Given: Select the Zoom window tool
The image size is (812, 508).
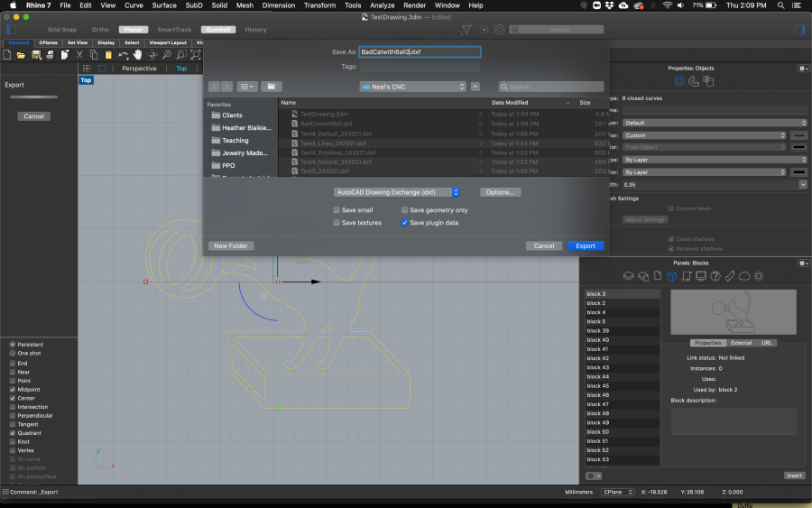Looking at the screenshot, I should [181, 54].
